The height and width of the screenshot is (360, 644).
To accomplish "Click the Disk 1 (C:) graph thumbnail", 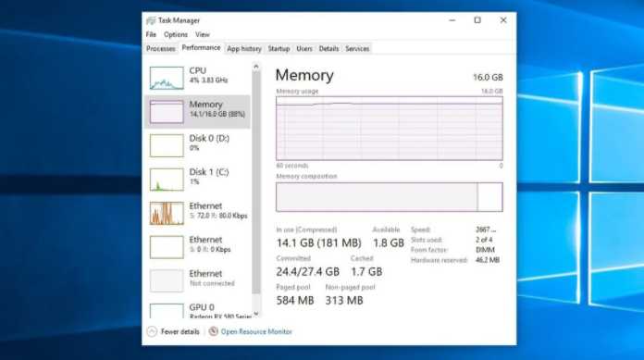I will click(167, 180).
